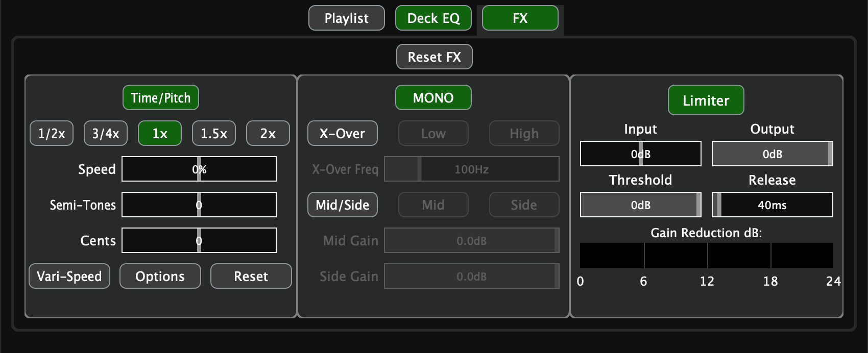
Task: Click the "Side Gain" label
Action: click(349, 276)
